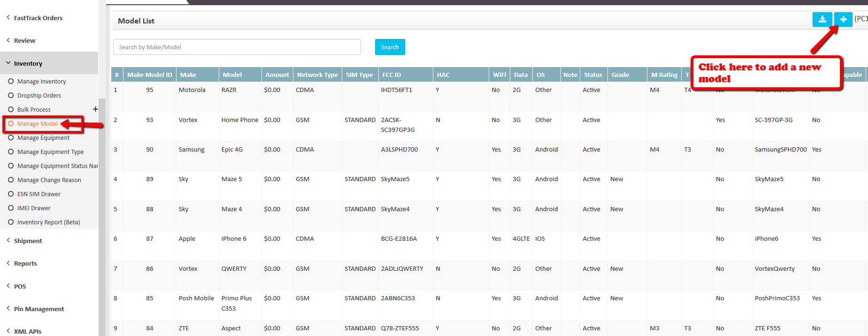
Task: Click the plus icon to add a new model
Action: [x=843, y=20]
